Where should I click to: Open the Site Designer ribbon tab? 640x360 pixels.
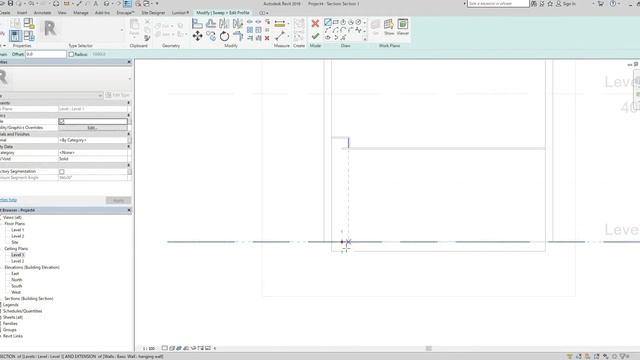(x=153, y=13)
